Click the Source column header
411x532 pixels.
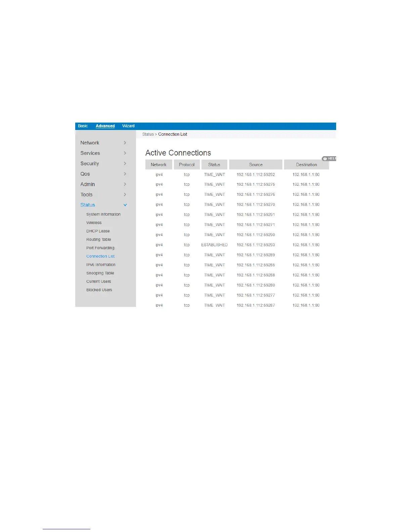(x=256, y=165)
